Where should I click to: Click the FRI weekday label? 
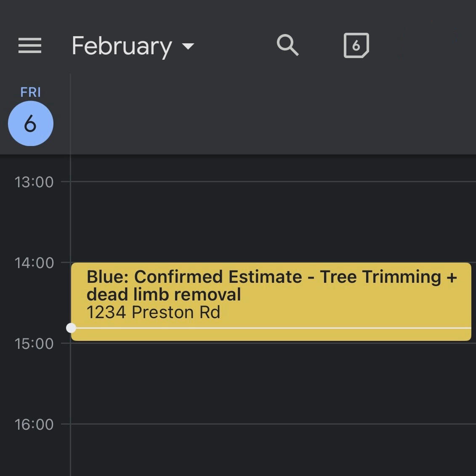(x=31, y=92)
